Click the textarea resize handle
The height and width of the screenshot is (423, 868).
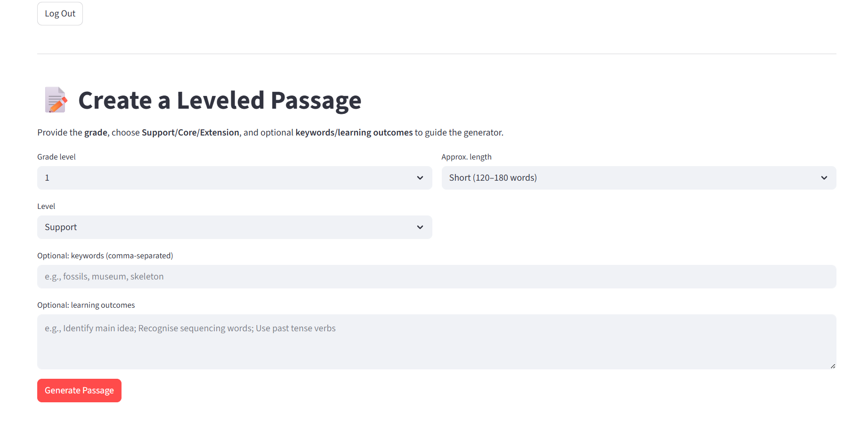pyautogui.click(x=833, y=365)
